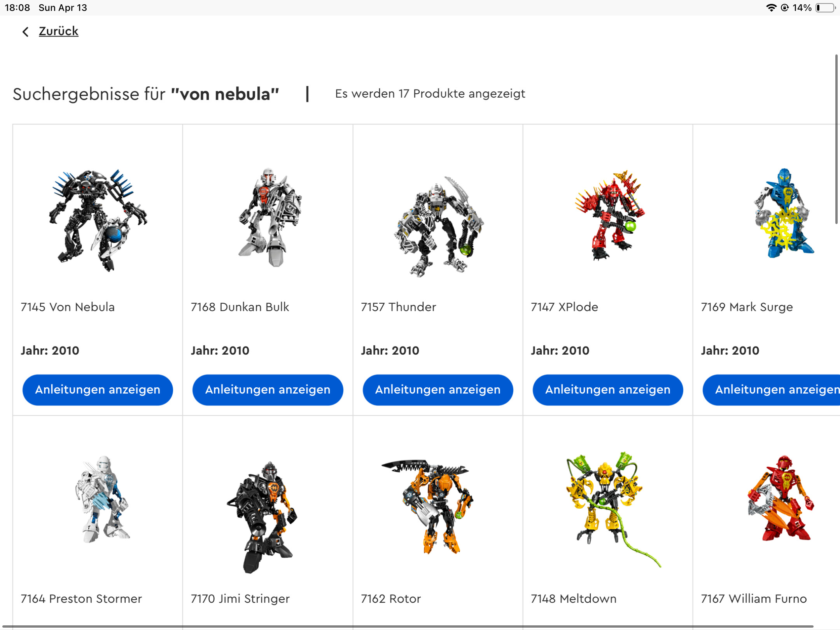This screenshot has height=630, width=840.
Task: Open the Zurück link
Action: [58, 31]
